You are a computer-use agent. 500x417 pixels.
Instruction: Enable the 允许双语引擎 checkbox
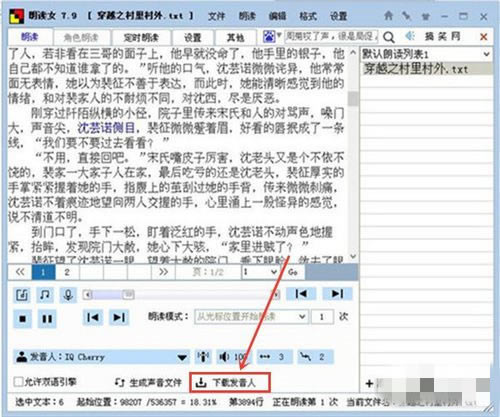18,381
